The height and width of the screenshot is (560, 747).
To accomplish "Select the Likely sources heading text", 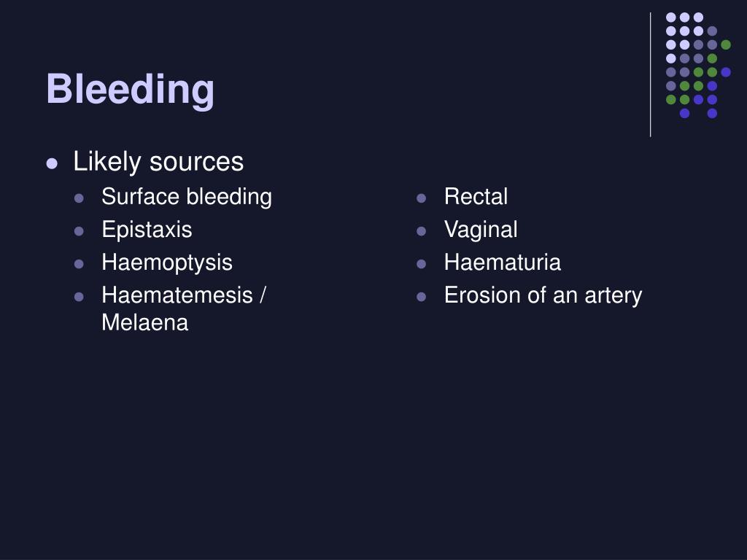I will click(x=158, y=161).
